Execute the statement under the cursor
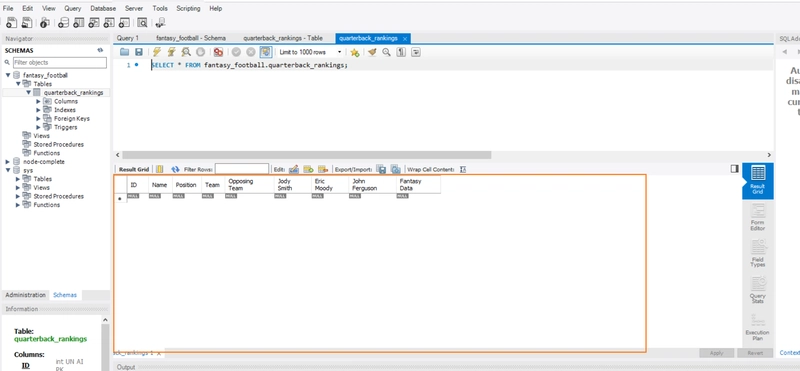Screen dimensions: 800x371 (172, 52)
